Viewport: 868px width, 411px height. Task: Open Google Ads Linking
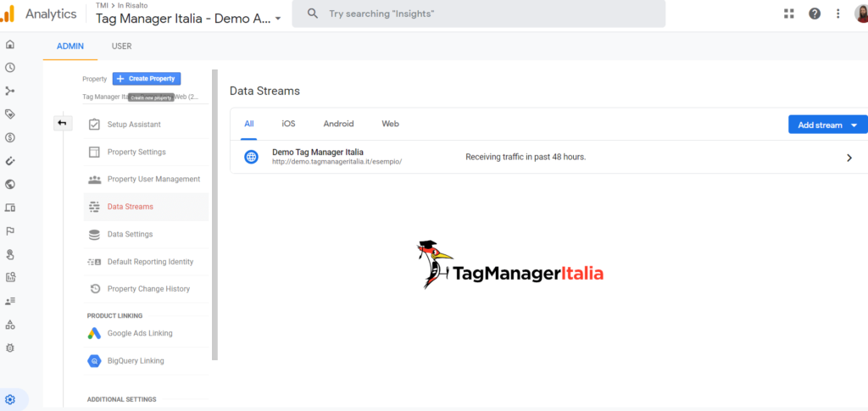pyautogui.click(x=146, y=334)
